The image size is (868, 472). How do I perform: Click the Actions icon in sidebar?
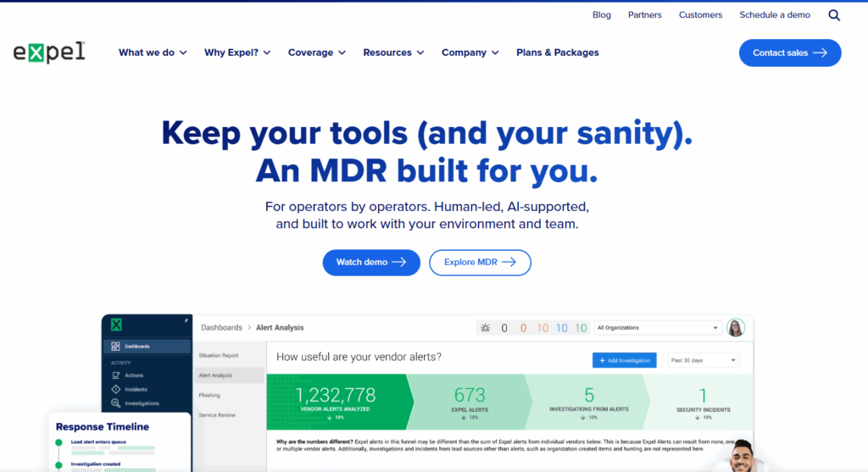[115, 375]
